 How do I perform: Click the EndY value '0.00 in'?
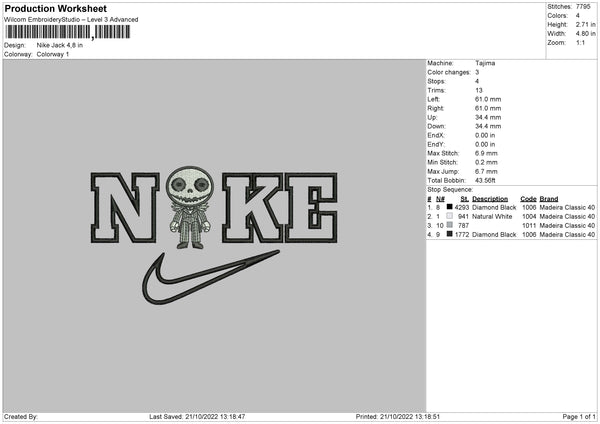point(485,145)
